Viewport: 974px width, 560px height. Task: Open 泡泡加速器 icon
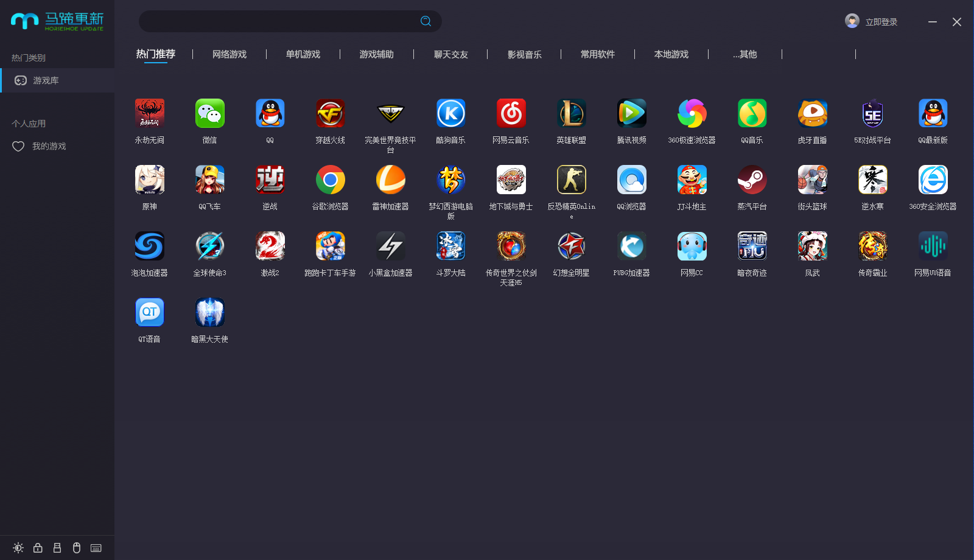[x=149, y=246]
